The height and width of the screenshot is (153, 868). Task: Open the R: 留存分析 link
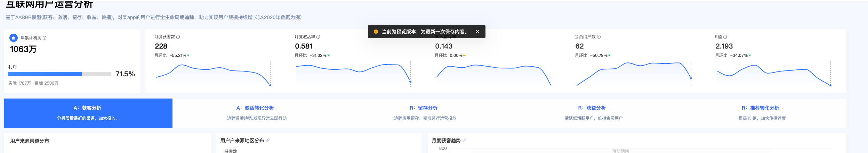point(424,108)
